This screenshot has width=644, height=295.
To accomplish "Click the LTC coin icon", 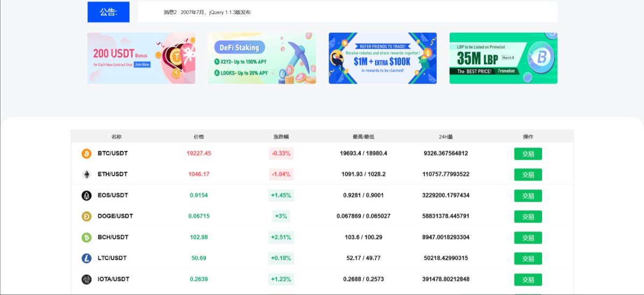I will point(86,258).
